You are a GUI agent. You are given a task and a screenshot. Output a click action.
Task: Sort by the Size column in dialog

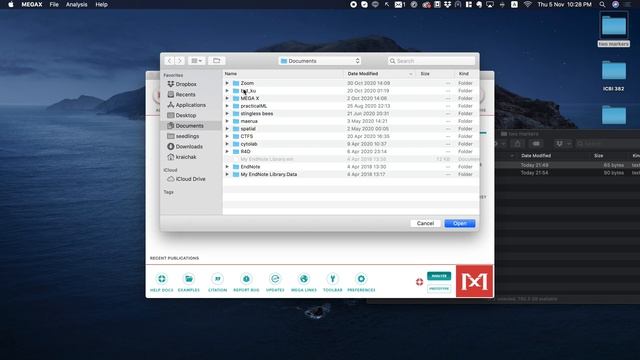coord(436,74)
